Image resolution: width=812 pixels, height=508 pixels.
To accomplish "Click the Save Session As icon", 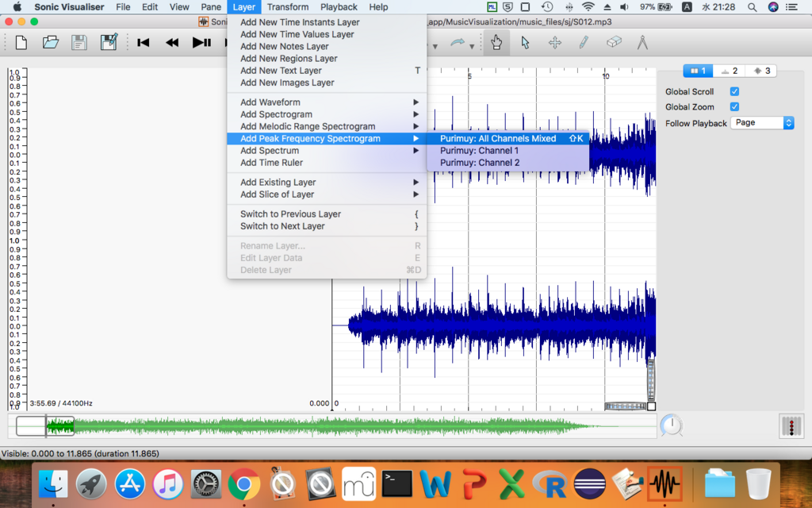I will (x=109, y=42).
